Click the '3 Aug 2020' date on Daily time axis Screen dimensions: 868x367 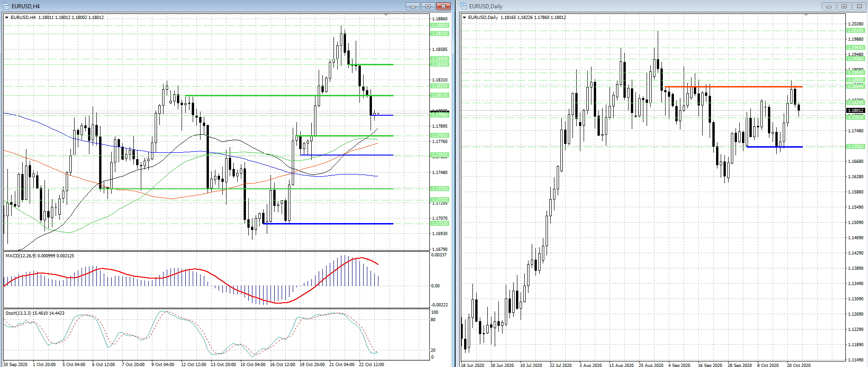click(591, 365)
